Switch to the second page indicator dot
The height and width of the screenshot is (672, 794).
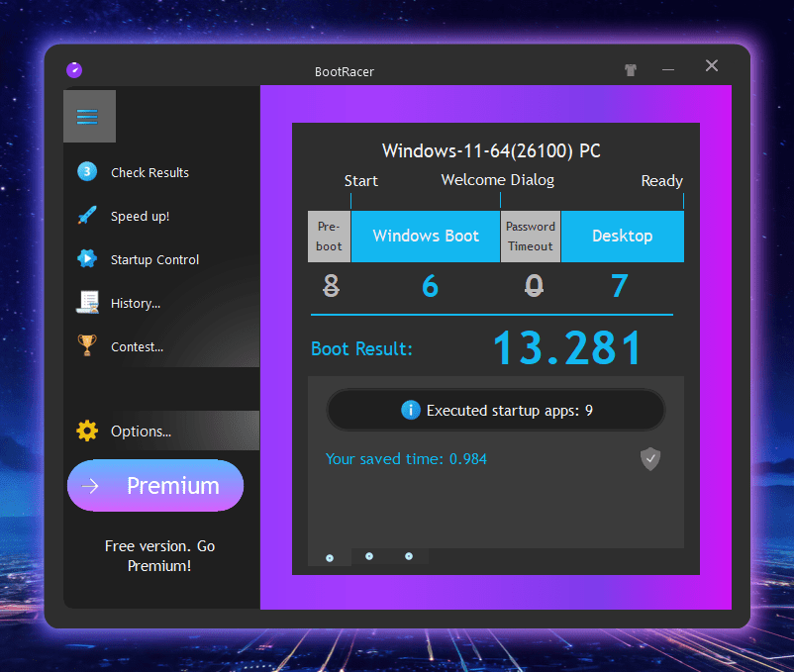point(369,556)
